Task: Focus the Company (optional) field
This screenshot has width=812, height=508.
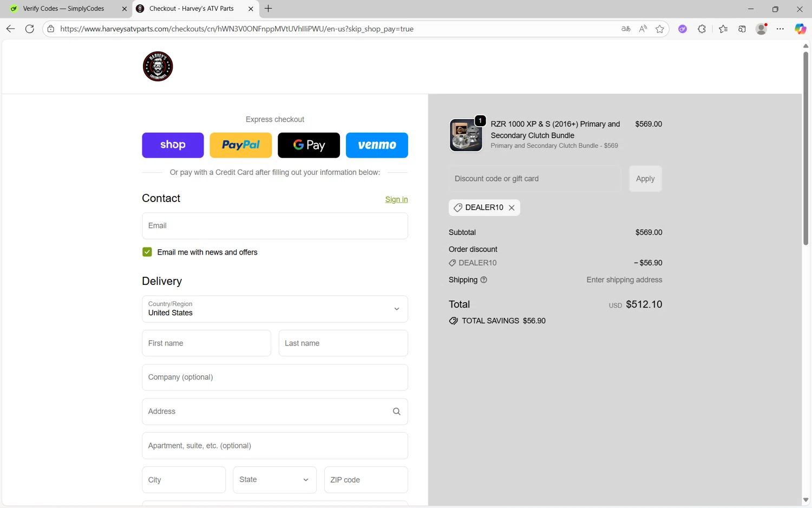Action: click(275, 377)
